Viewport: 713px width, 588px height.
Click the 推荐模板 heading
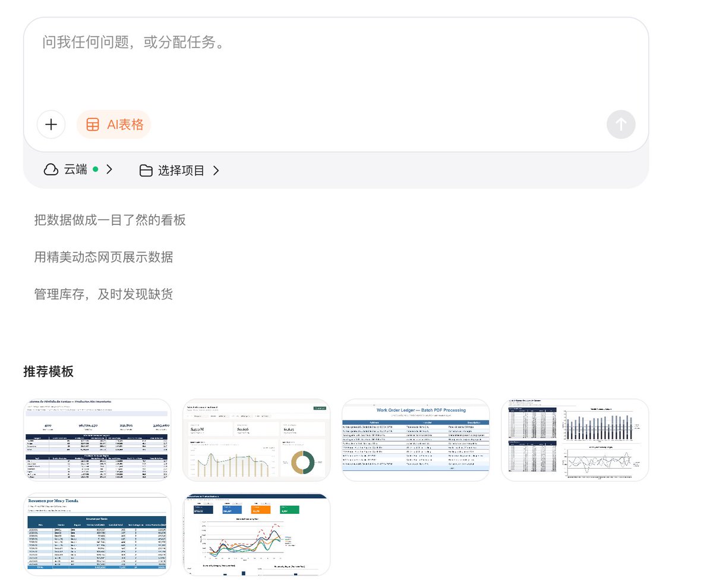coord(49,372)
